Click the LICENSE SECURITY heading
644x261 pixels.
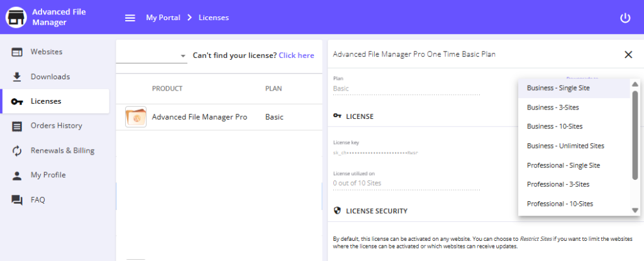click(x=377, y=211)
